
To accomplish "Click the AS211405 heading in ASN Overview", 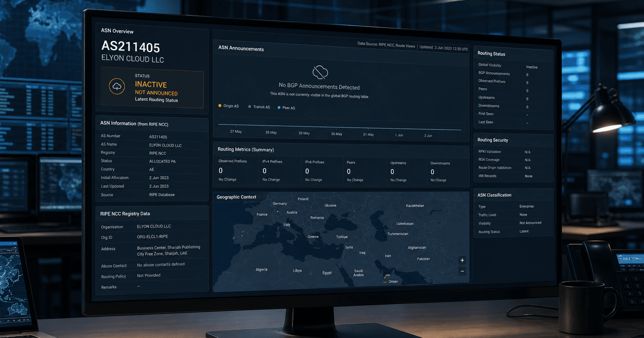I will [x=131, y=47].
